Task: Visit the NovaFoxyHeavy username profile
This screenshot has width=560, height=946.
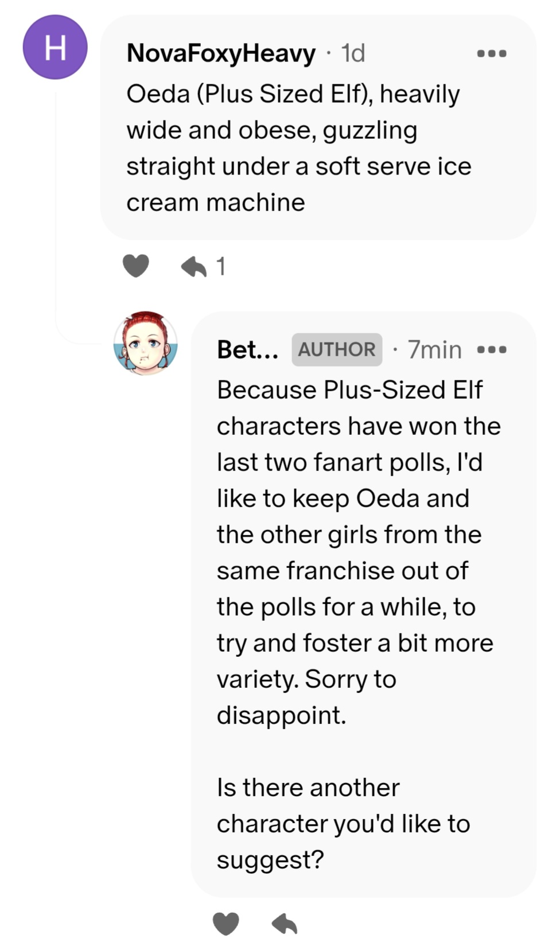Action: coord(221,53)
